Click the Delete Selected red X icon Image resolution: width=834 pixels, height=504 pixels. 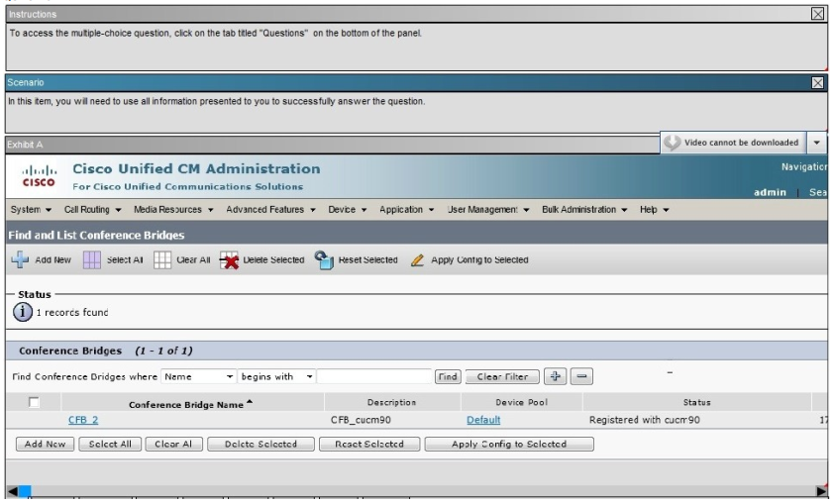229,260
